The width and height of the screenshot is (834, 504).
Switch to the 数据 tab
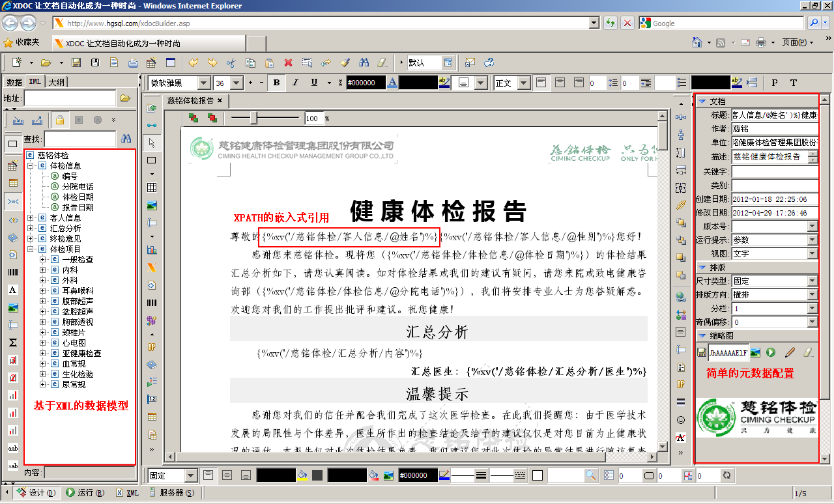[14, 82]
